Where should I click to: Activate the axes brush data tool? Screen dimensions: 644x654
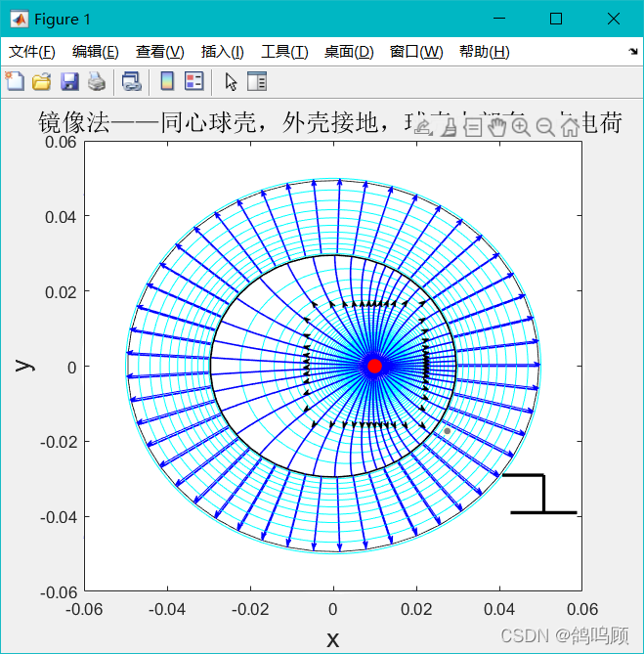449,127
